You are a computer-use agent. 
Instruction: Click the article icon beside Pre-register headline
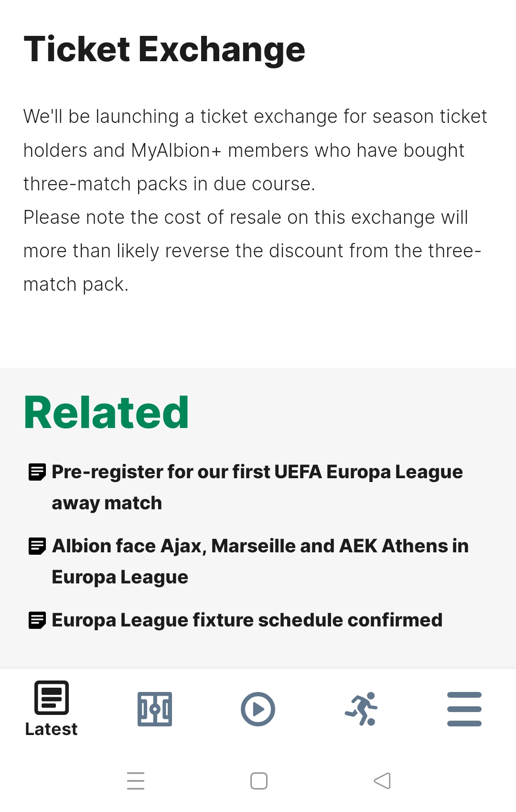(x=37, y=472)
